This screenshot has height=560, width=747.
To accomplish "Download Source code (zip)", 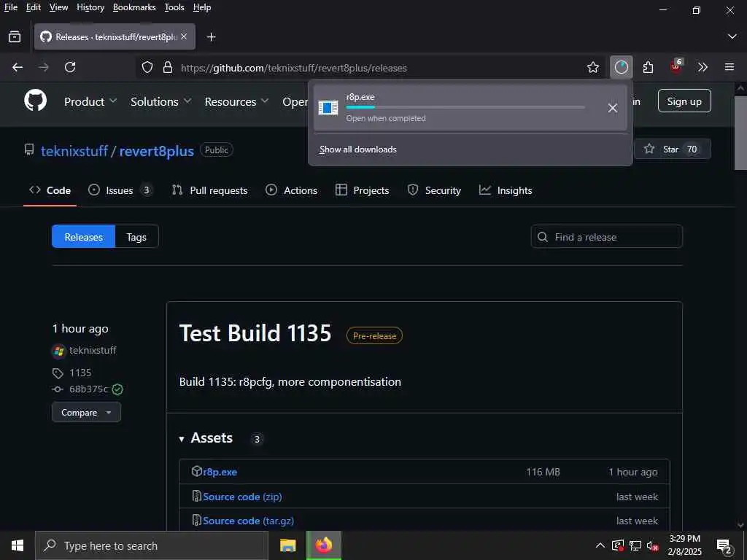I will click(242, 497).
